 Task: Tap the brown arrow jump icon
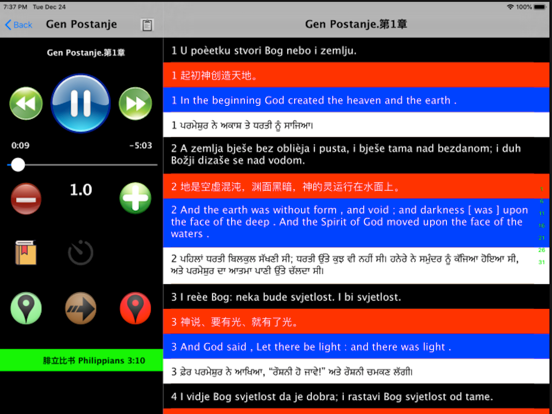81,308
